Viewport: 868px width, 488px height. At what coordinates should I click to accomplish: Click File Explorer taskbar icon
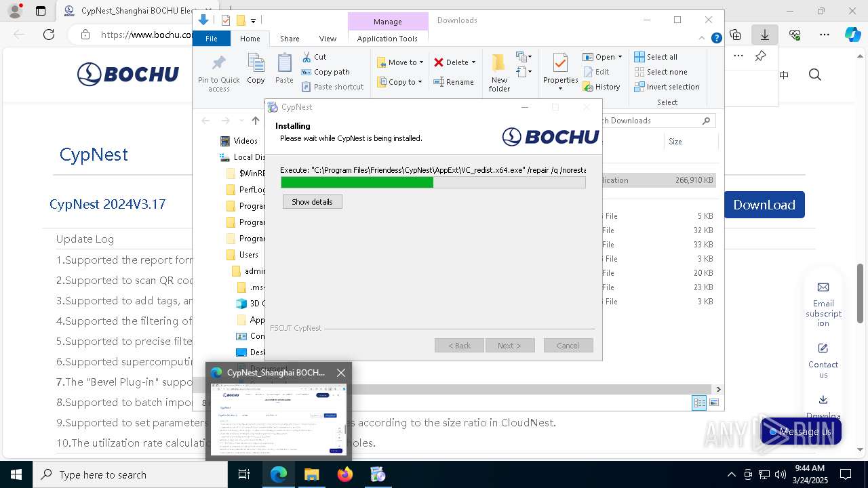pyautogui.click(x=311, y=474)
